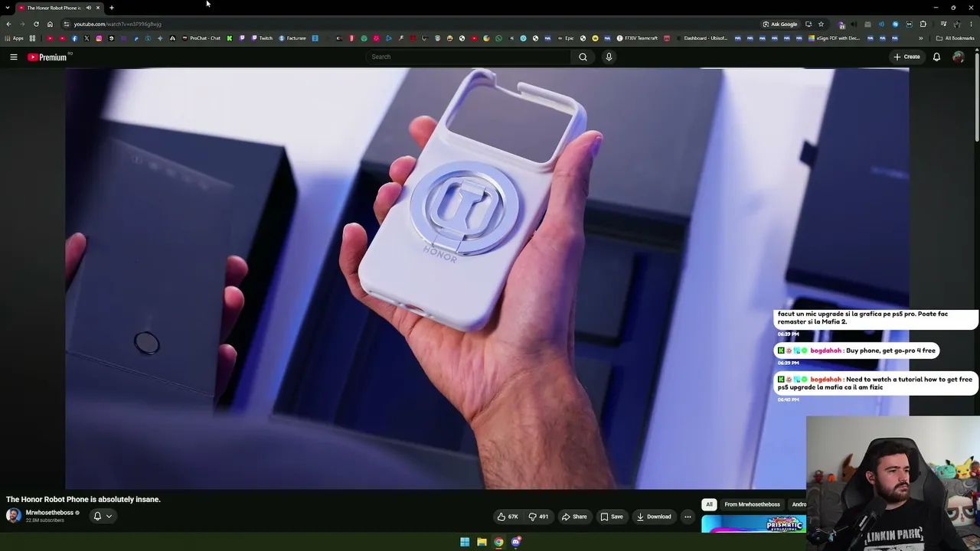Click the YouTube search magnifier button
Screen dimensions: 980x551
583,57
